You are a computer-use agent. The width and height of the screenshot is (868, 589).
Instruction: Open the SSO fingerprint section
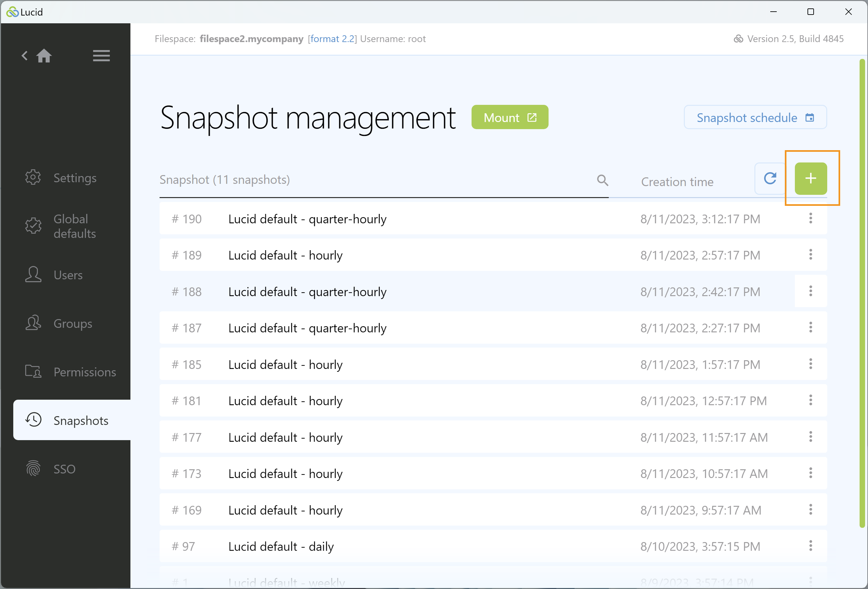(51, 469)
